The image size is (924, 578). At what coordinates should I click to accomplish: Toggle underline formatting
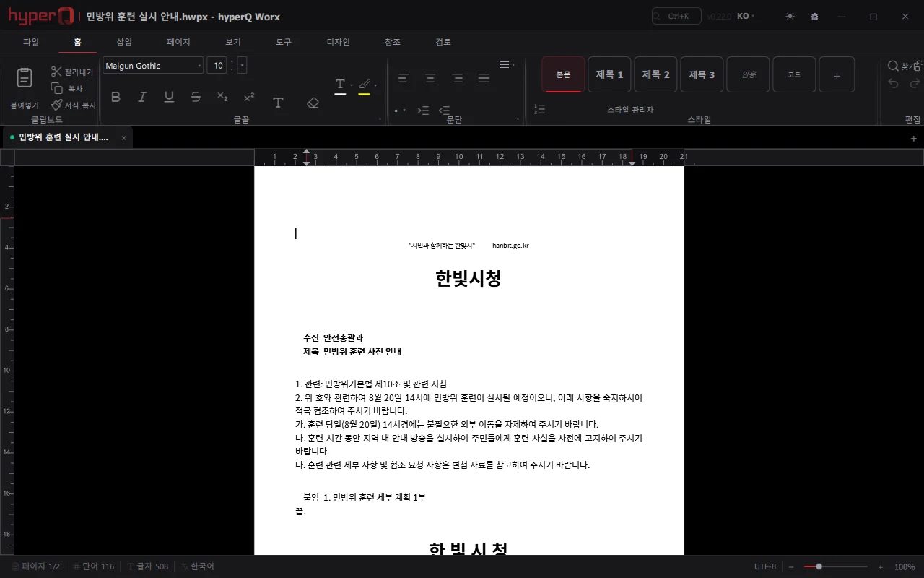click(169, 97)
